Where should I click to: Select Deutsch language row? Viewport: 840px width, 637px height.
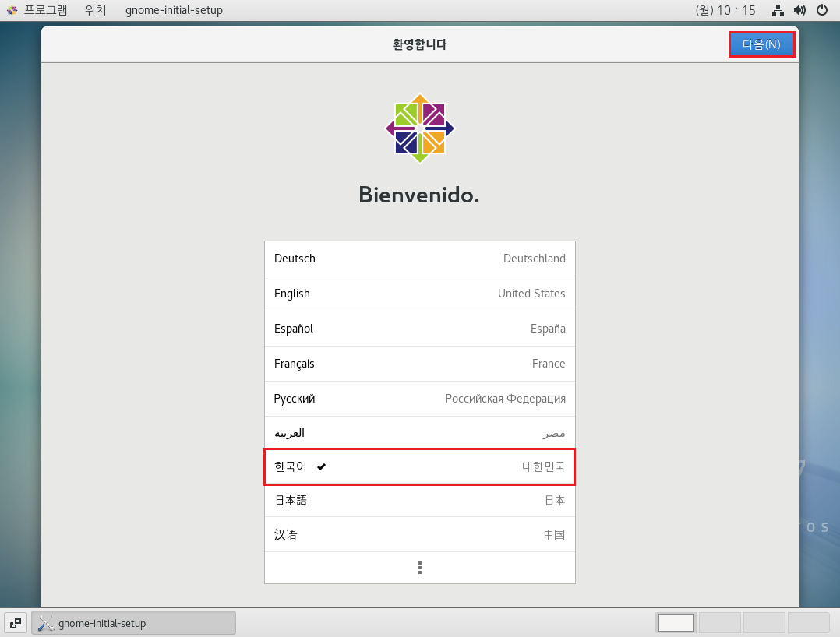(x=419, y=259)
